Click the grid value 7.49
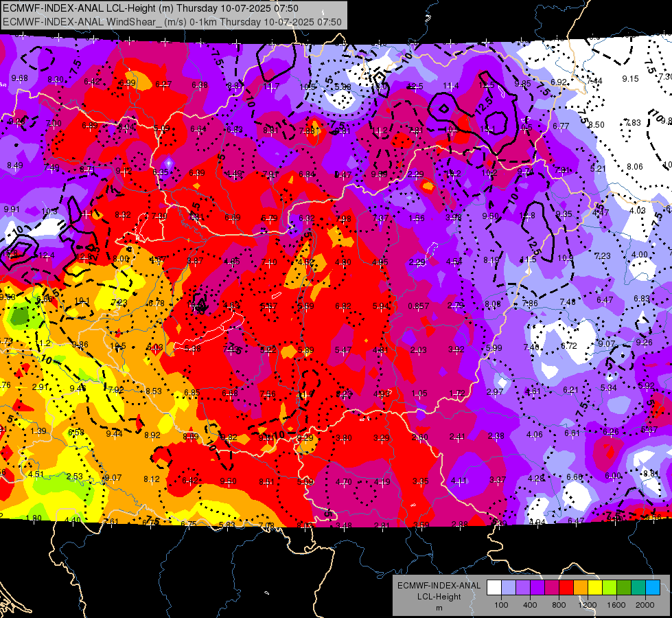Image resolution: width=672 pixels, height=618 pixels. point(52,168)
